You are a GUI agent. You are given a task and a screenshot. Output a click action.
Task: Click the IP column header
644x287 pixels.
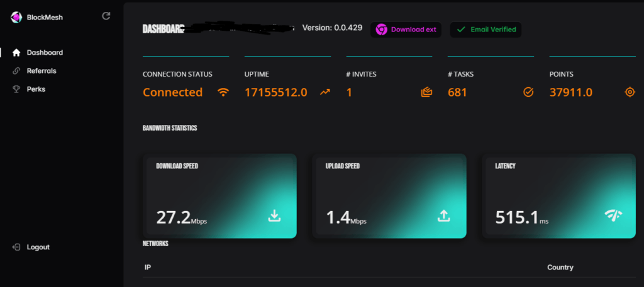pos(148,268)
